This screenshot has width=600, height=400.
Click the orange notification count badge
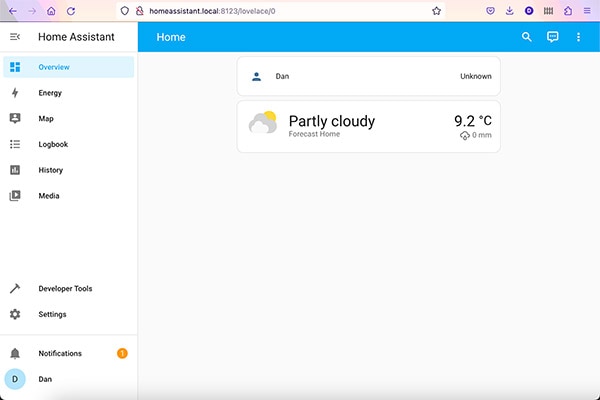(x=122, y=353)
